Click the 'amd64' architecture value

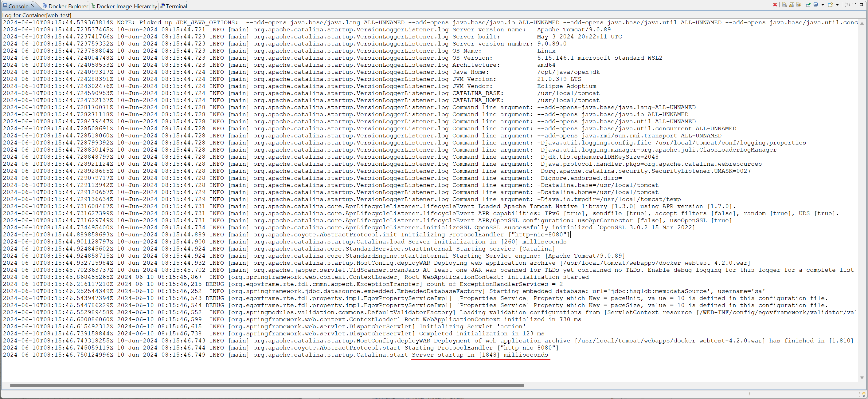pos(546,65)
